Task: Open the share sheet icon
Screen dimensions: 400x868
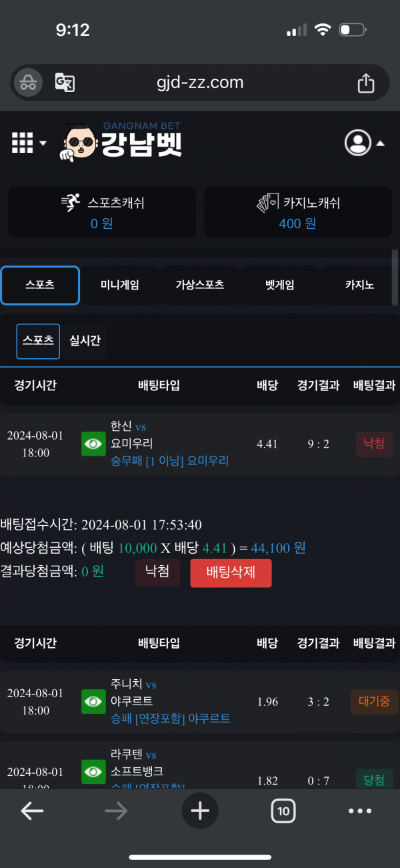Action: (365, 83)
